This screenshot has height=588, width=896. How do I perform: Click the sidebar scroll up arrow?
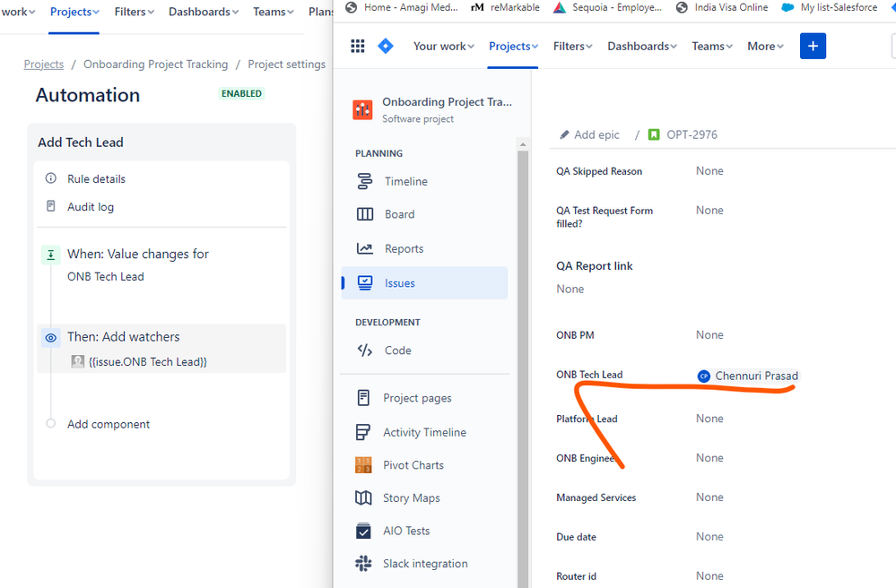click(x=523, y=144)
